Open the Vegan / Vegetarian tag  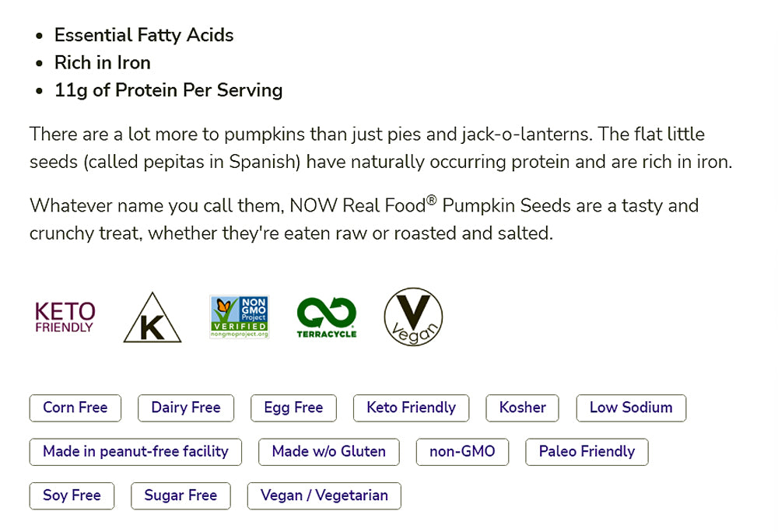click(324, 496)
